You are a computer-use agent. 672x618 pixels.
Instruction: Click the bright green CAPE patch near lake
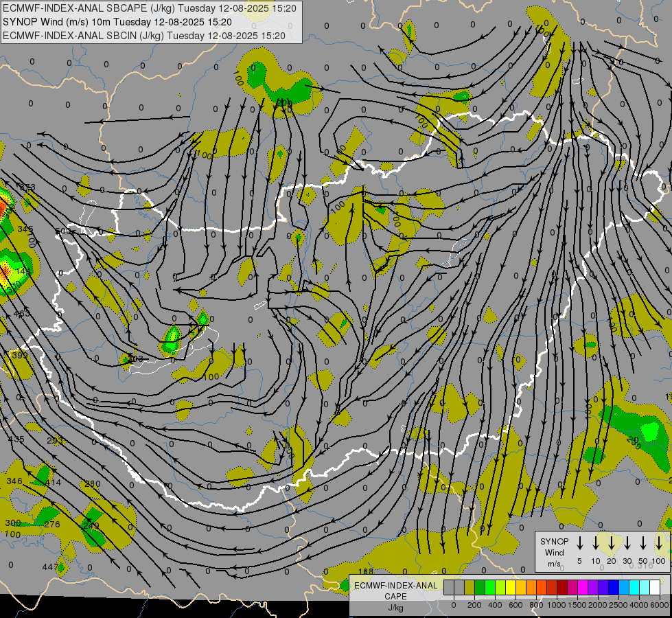point(172,338)
